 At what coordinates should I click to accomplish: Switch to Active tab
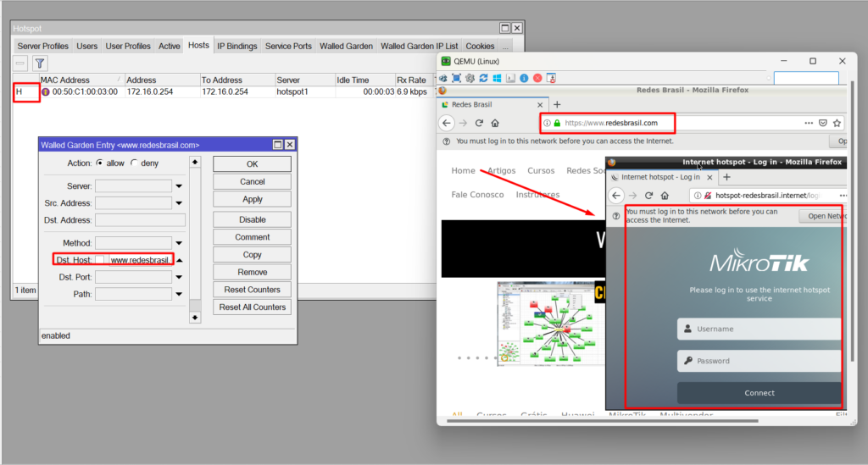coord(169,46)
